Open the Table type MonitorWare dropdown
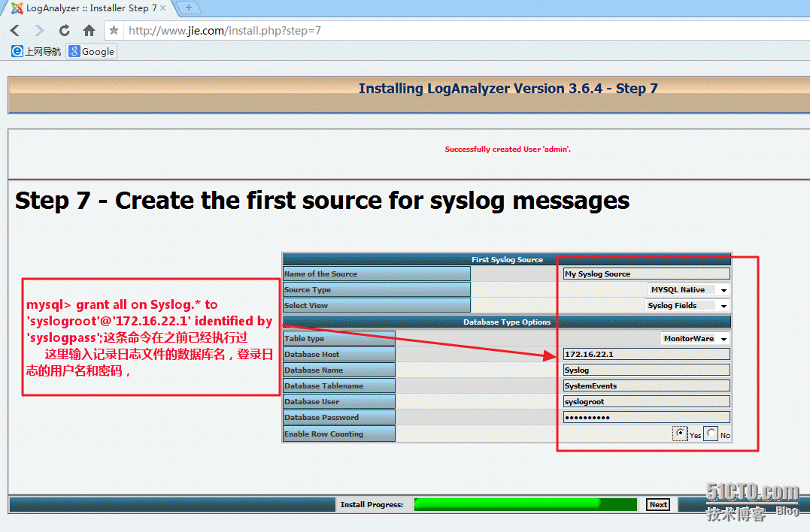Viewport: 810px width, 532px height. coord(696,338)
